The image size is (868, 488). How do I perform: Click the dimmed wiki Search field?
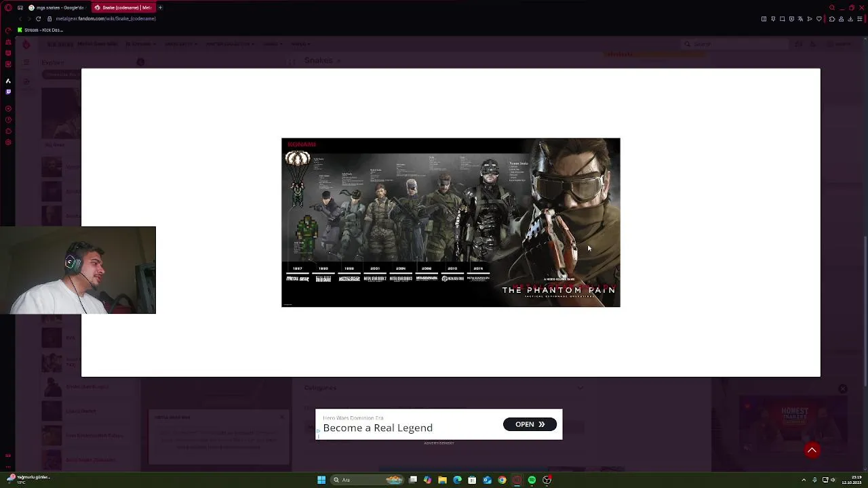coord(734,44)
